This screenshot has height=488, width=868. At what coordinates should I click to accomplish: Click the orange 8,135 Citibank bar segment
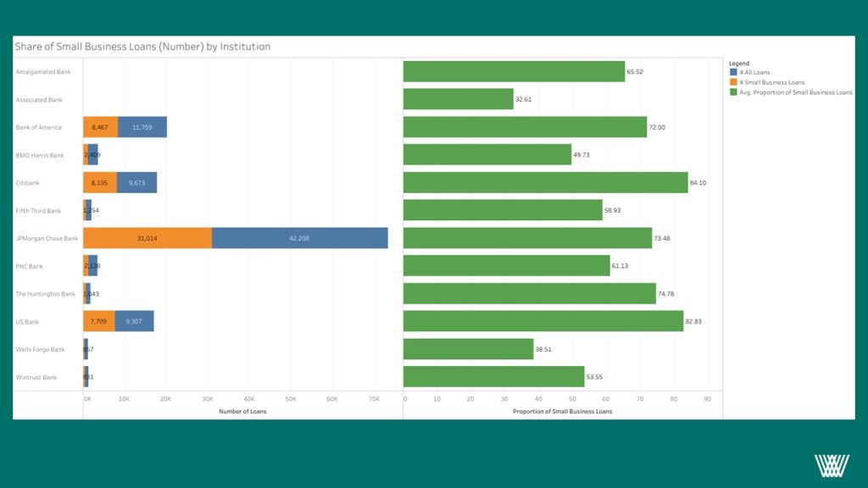tap(100, 183)
